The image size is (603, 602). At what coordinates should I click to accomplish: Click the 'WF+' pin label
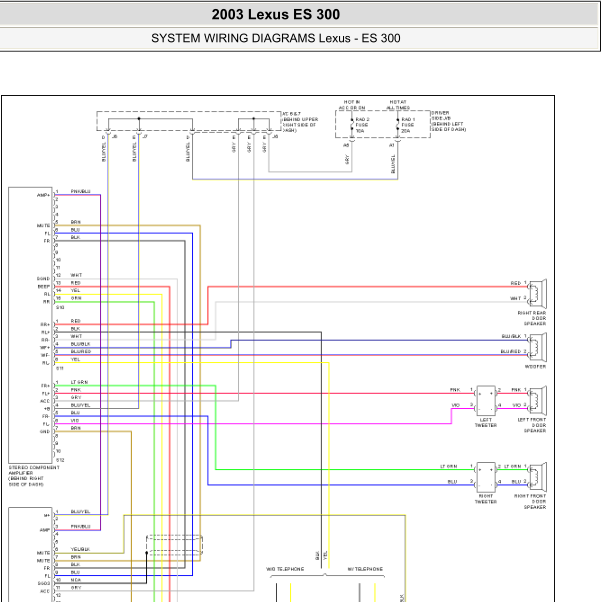tap(45, 348)
